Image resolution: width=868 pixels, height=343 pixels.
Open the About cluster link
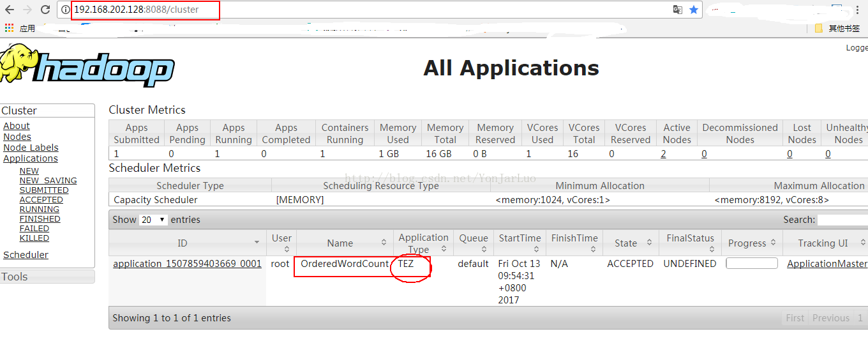(17, 126)
